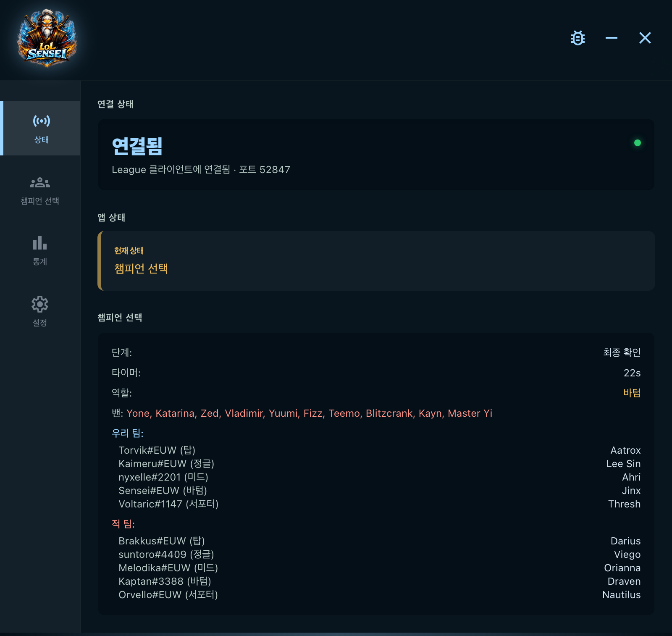Image resolution: width=672 pixels, height=636 pixels.
Task: Click the 단계: label
Action: [122, 352]
